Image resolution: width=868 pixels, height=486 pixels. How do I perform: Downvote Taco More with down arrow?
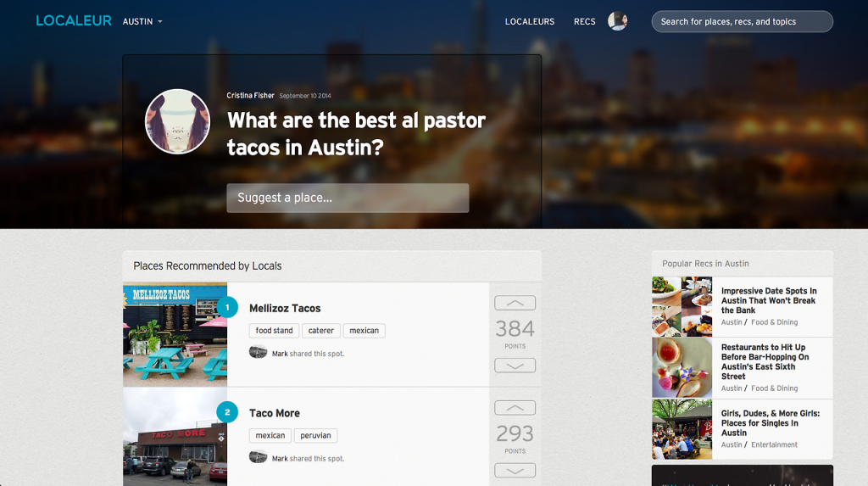[x=515, y=470]
